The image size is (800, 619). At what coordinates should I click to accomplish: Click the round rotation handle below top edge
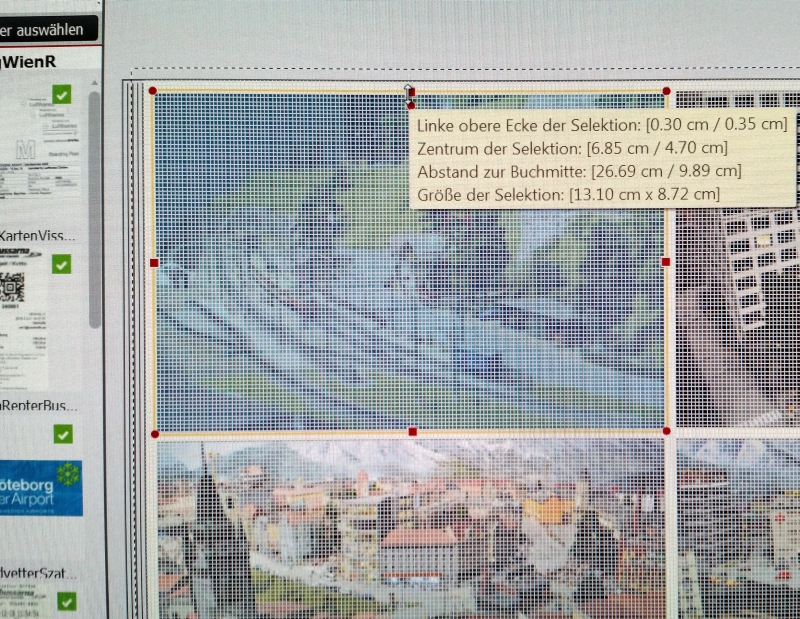coord(411,106)
